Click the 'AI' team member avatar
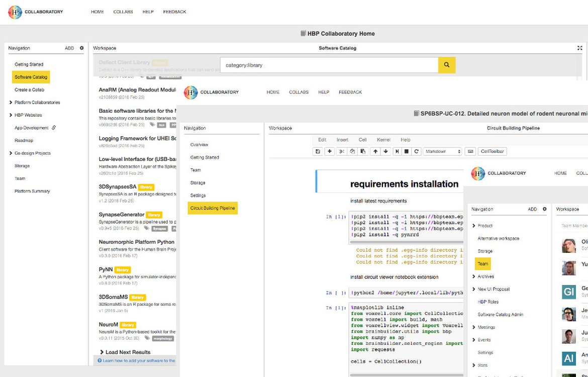The height and width of the screenshot is (377, 588). tap(569, 358)
